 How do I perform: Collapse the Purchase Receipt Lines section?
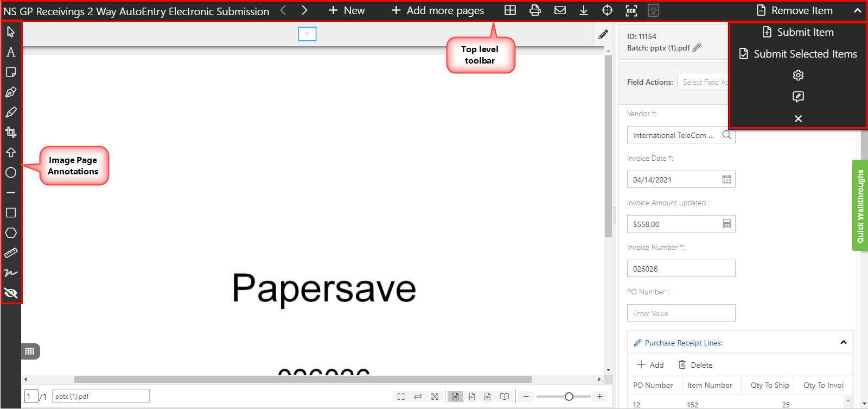click(843, 342)
